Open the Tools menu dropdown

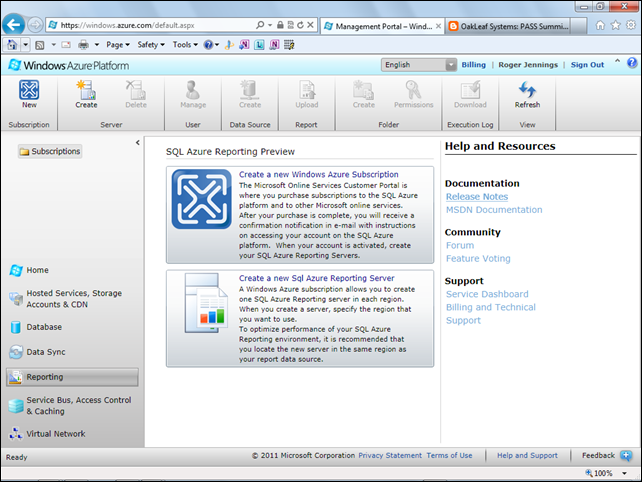point(185,45)
